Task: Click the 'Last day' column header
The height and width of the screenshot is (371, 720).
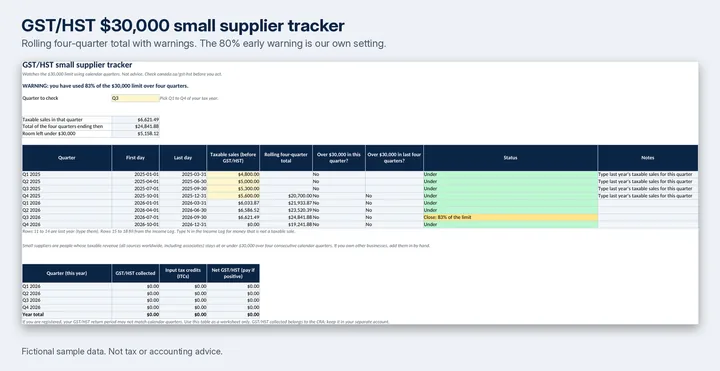Action: click(x=183, y=158)
